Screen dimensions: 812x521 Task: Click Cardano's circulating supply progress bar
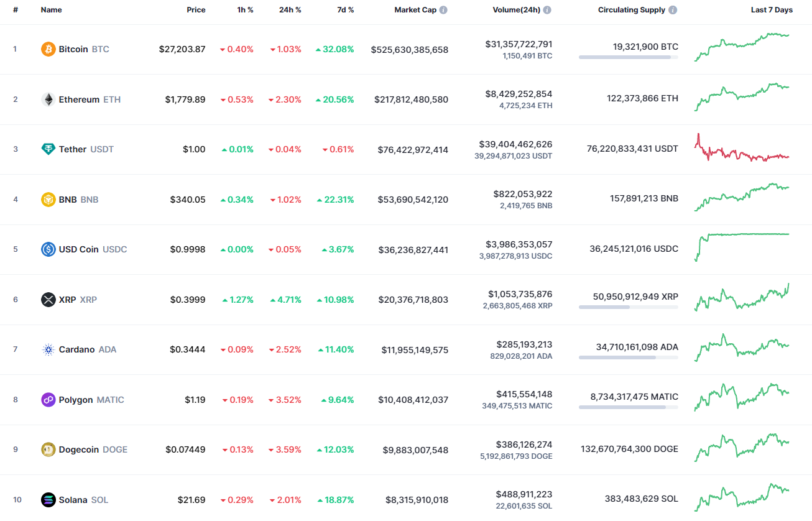click(x=629, y=357)
